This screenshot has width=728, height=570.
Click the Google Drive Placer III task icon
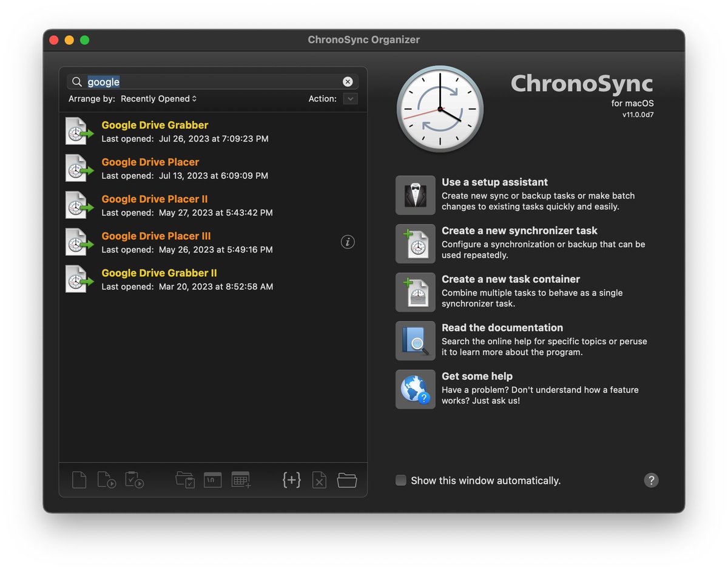click(x=79, y=242)
